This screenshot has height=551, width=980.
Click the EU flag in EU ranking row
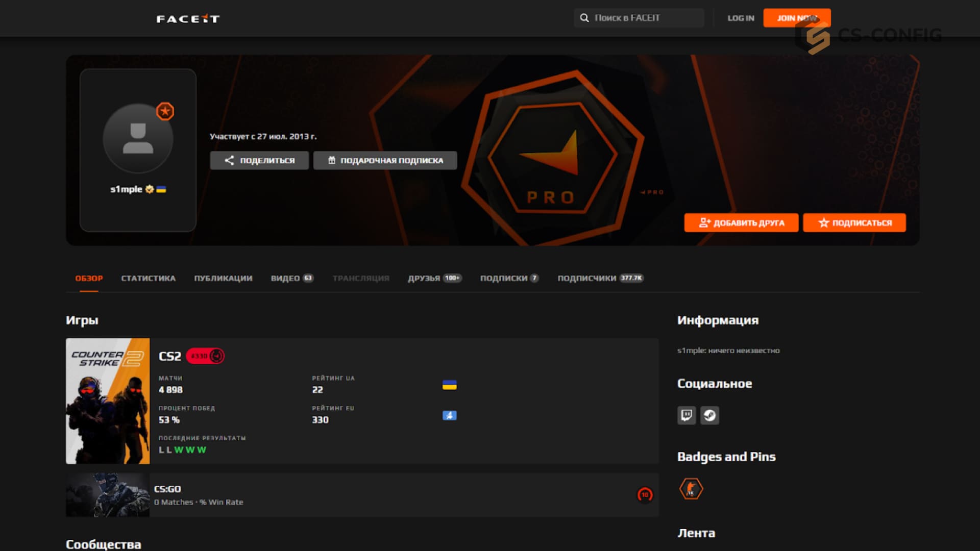pyautogui.click(x=450, y=415)
